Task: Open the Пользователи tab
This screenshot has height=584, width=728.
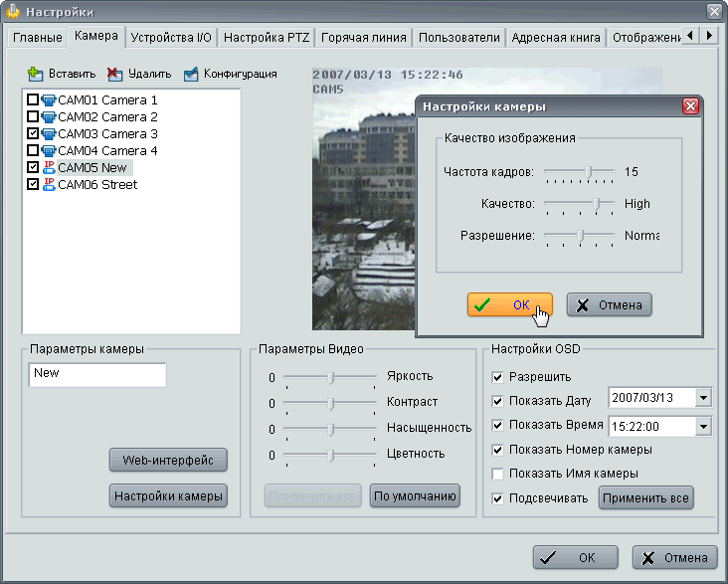Action: click(x=459, y=38)
